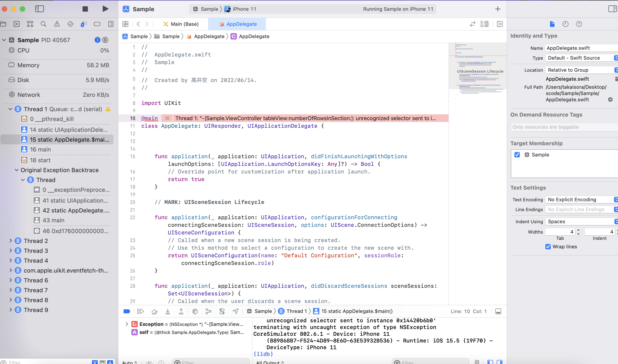Open the find navigator magnifier icon

tap(44, 24)
